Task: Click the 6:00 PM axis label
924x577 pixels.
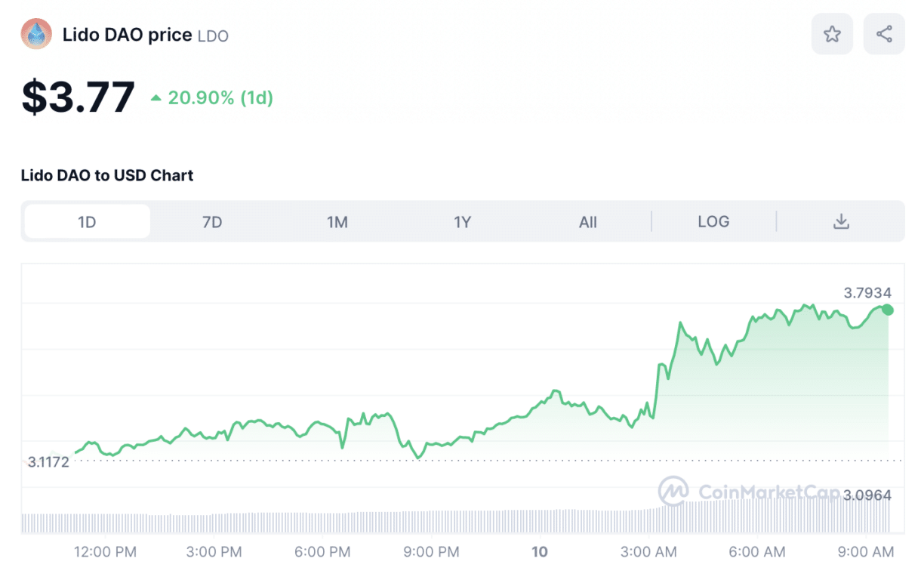Action: coord(323,552)
